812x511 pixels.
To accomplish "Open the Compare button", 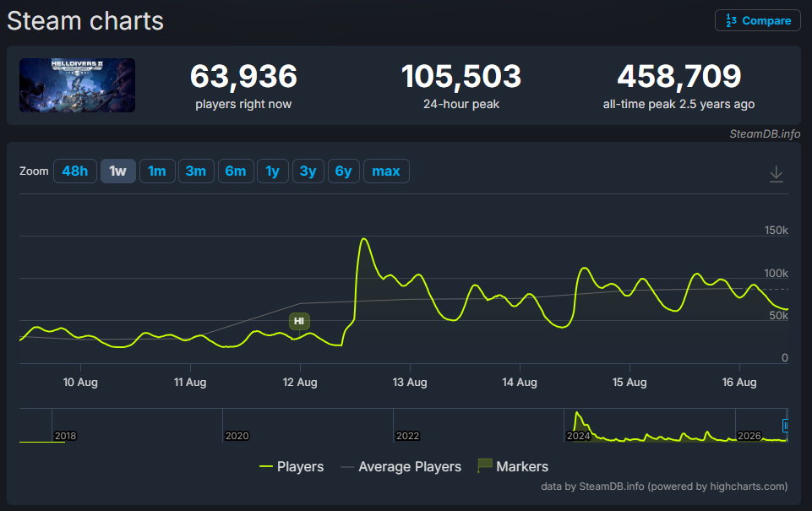I will (758, 21).
